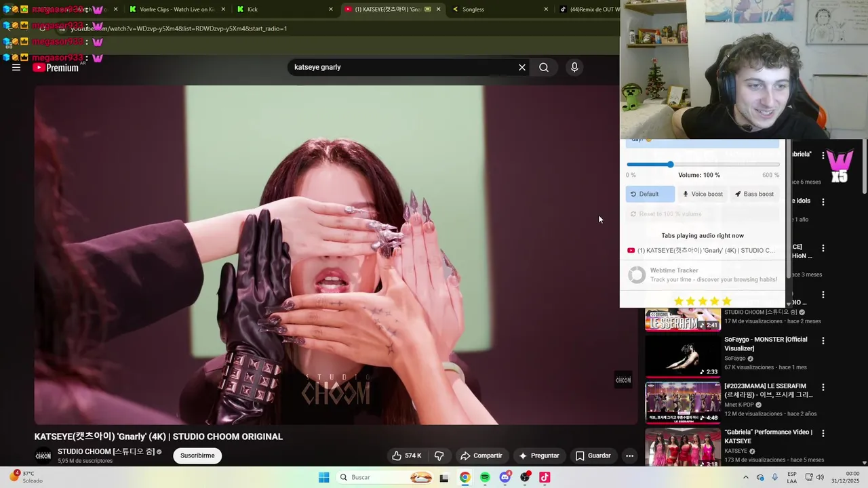This screenshot has height=488, width=868.
Task: Select the Default sound mode
Action: 650,194
